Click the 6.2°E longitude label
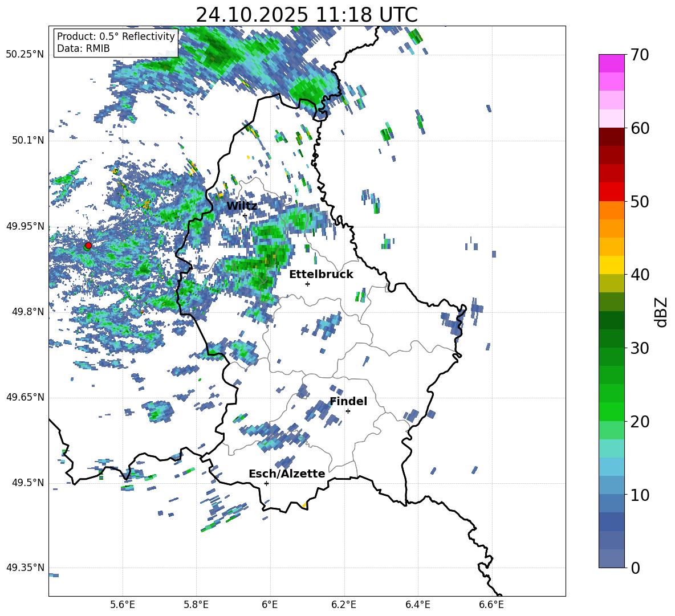Screen dimensions: 675x616 344,605
